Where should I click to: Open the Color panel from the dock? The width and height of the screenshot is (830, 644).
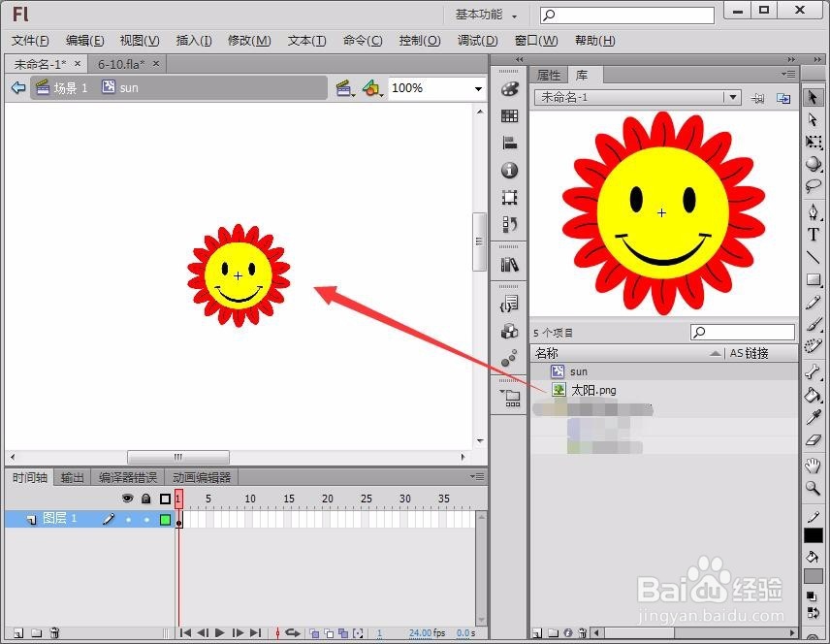[x=509, y=89]
